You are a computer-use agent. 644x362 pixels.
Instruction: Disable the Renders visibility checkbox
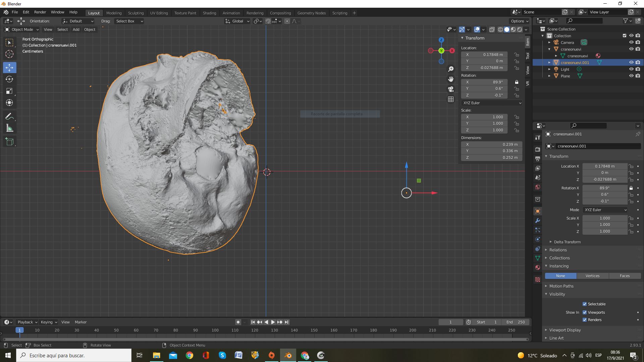click(585, 320)
